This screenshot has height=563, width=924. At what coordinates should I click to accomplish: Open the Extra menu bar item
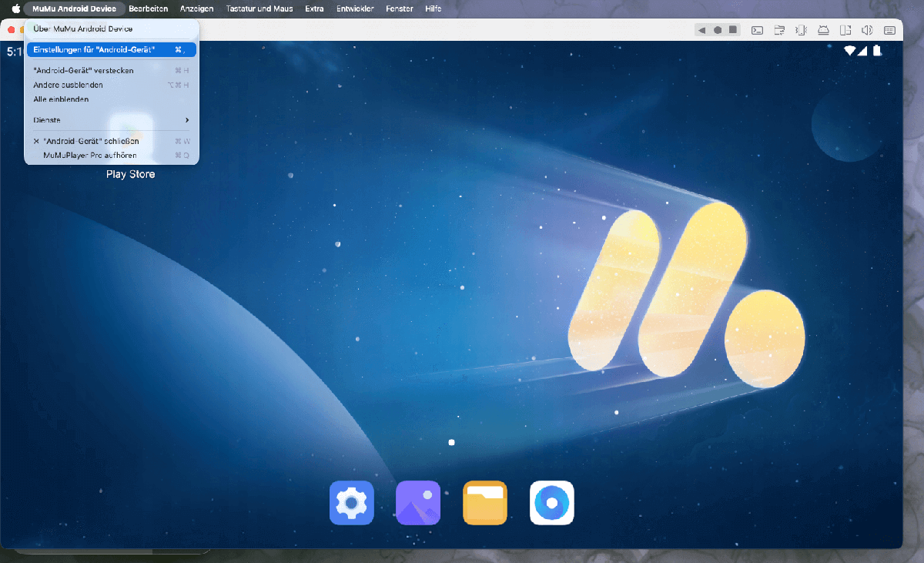[314, 8]
